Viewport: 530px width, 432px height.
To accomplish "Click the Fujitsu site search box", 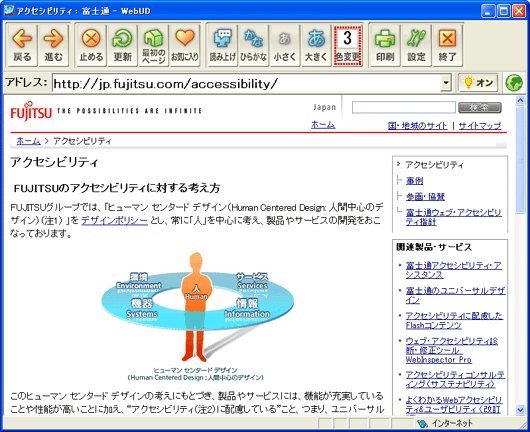I will (x=404, y=107).
